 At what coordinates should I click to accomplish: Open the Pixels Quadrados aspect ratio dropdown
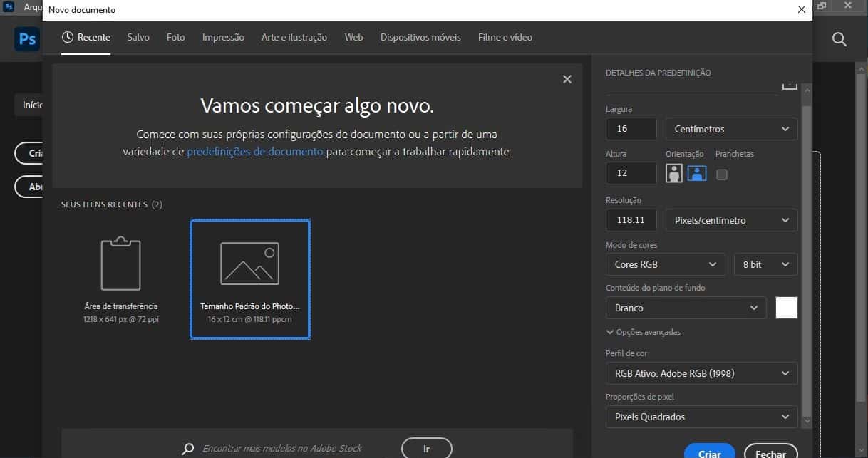(701, 417)
